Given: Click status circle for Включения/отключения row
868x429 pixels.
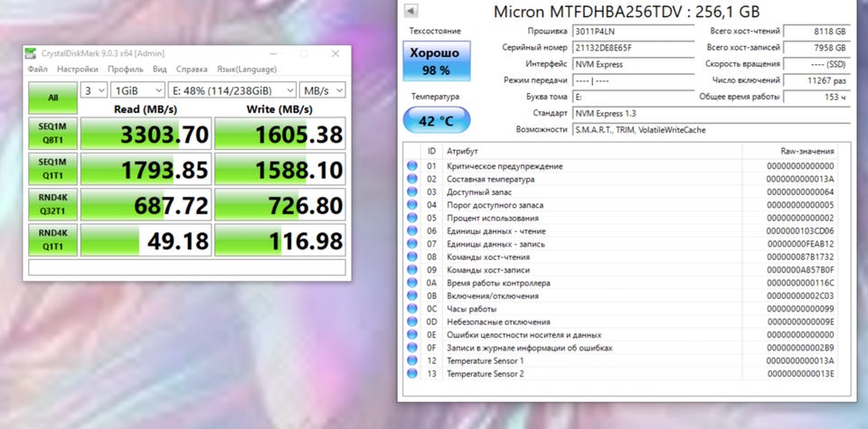Looking at the screenshot, I should (412, 295).
